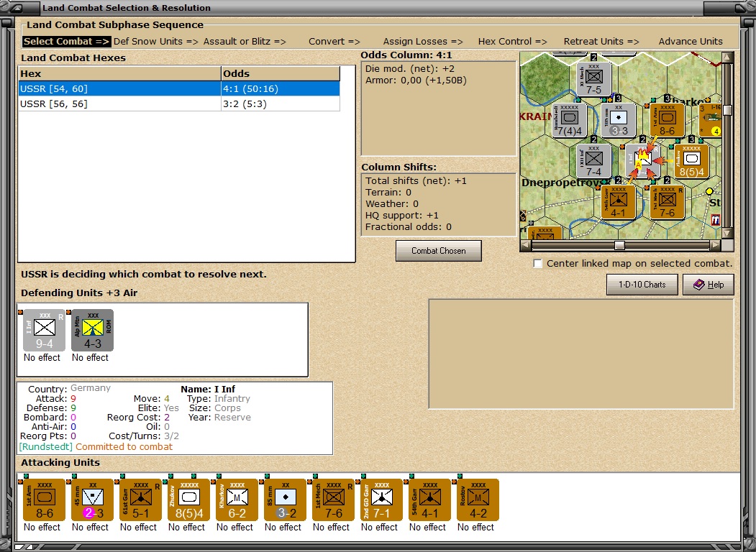Click the map's scroll left arrow

[526, 245]
